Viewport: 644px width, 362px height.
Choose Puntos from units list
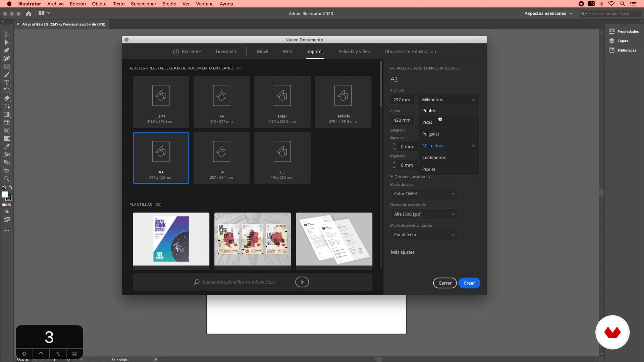coord(448,111)
